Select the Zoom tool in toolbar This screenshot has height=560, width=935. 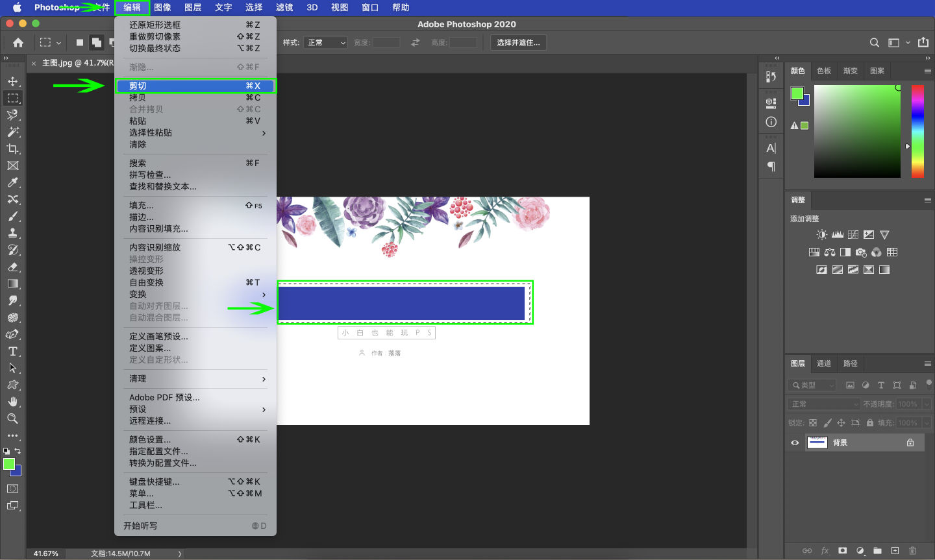click(x=12, y=419)
